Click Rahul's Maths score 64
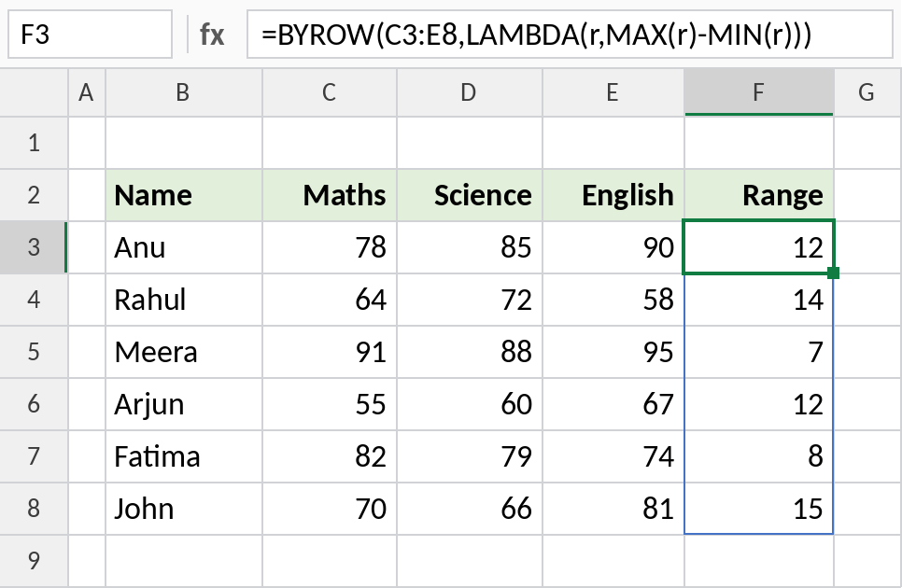 [330, 300]
